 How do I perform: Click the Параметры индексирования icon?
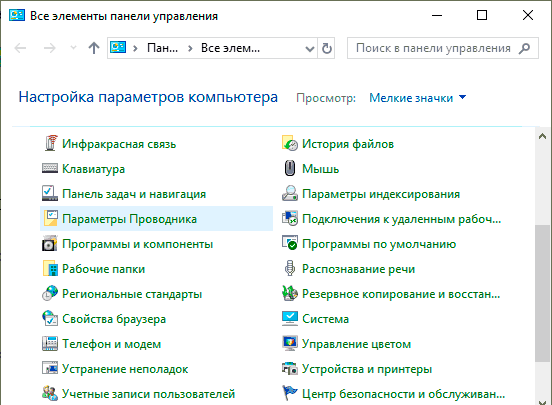(x=290, y=193)
